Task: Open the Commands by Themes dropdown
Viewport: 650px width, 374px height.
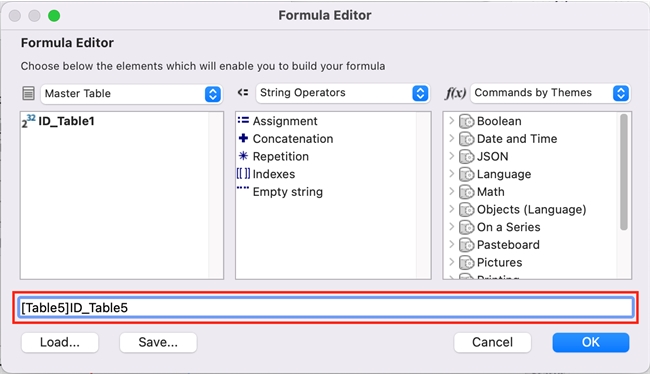Action: (550, 93)
